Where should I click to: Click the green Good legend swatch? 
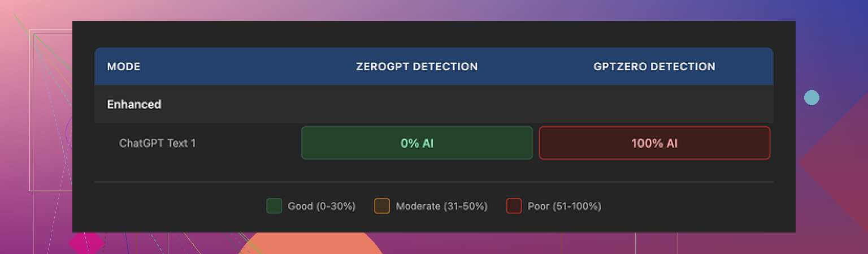(x=274, y=206)
